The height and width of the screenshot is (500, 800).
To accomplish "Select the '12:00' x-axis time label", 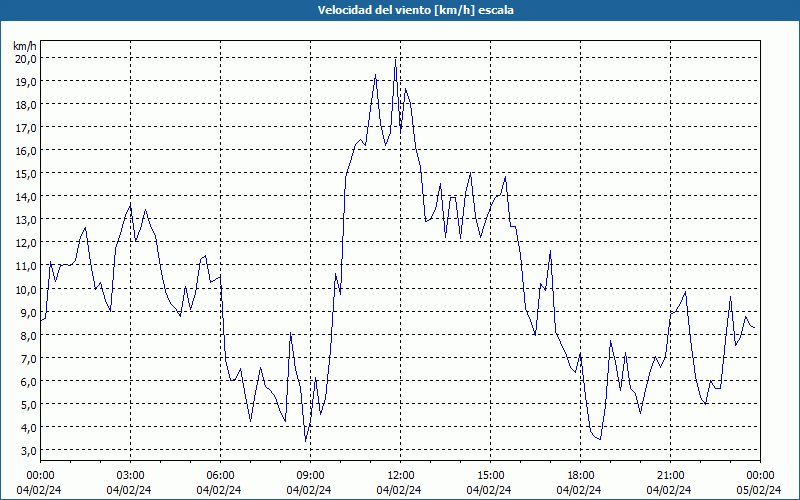I will click(x=401, y=476).
